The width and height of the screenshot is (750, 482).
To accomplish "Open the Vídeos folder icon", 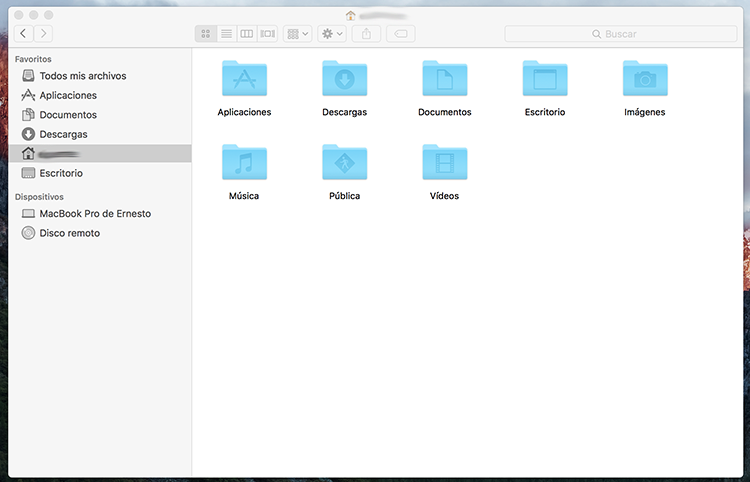I will click(444, 163).
